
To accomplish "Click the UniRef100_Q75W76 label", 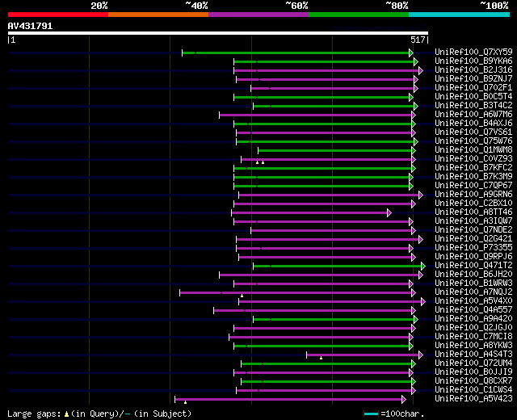I will (473, 141).
